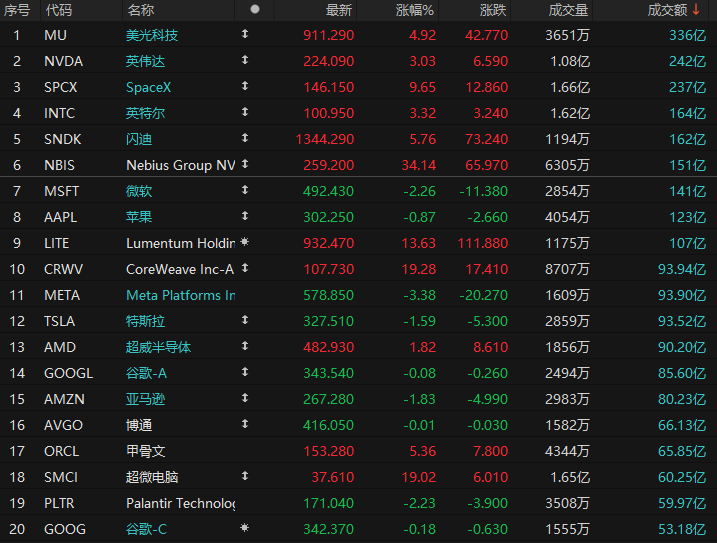This screenshot has width=717, height=543.
Task: Click the up-down arrow icon in NVDA row
Action: coord(245,60)
